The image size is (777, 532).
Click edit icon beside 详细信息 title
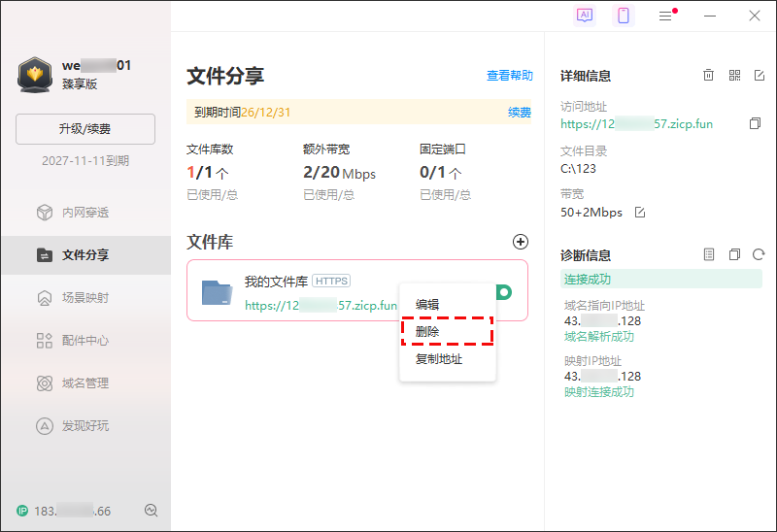tap(760, 76)
